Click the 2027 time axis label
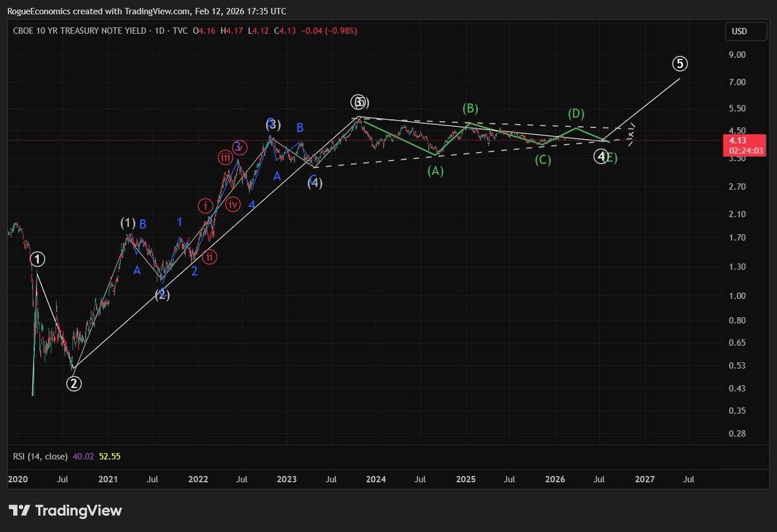This screenshot has width=777, height=532. coord(644,480)
